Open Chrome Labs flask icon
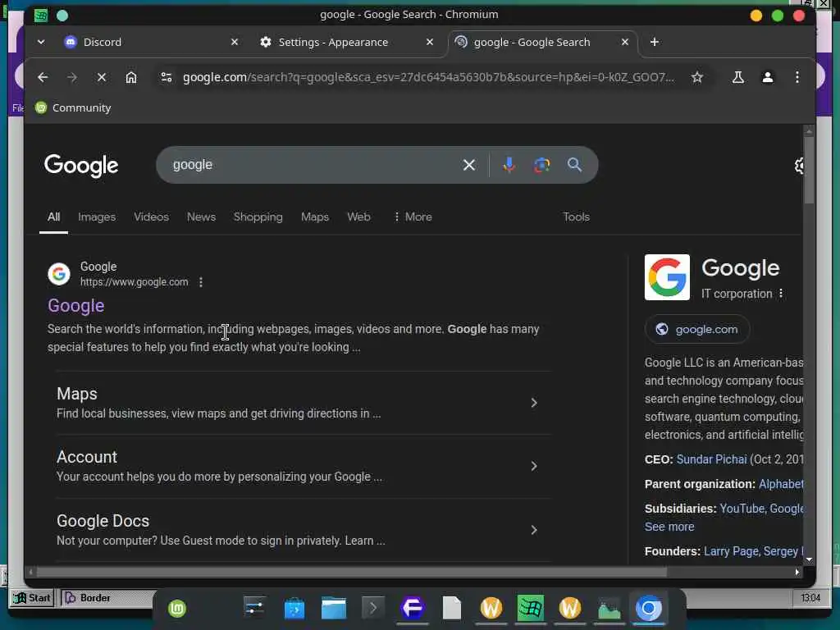The width and height of the screenshot is (840, 630). 737,77
